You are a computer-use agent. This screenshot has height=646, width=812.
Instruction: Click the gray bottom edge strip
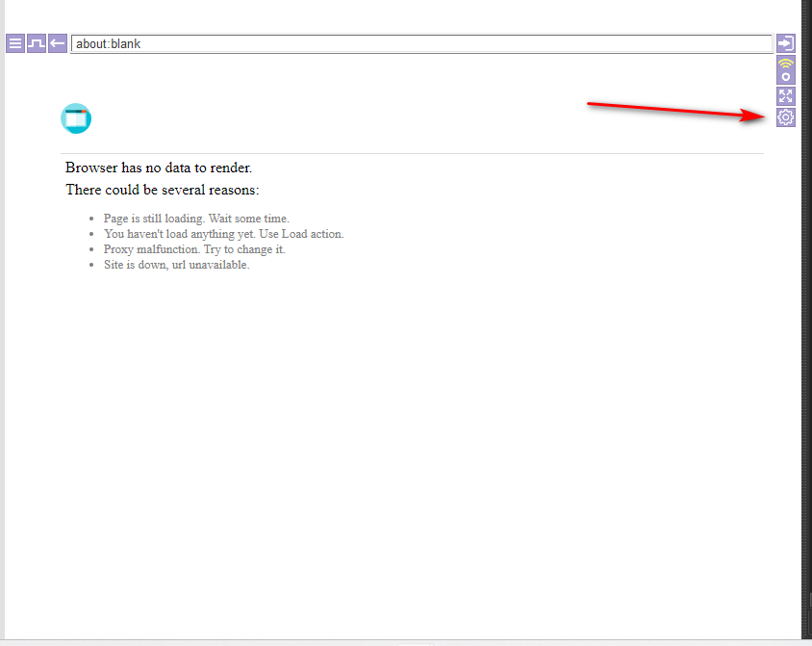[404, 642]
